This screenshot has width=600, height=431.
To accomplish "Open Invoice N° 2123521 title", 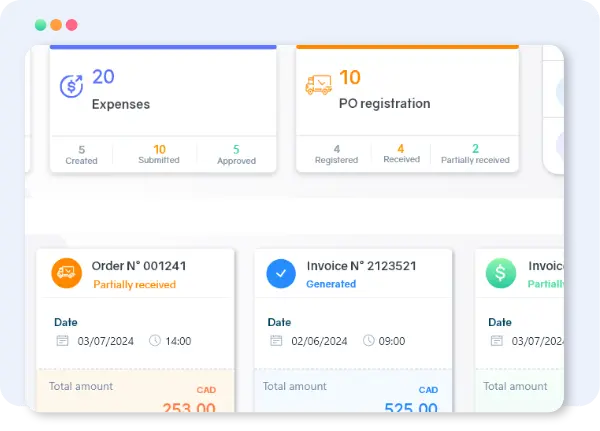I will (x=361, y=266).
